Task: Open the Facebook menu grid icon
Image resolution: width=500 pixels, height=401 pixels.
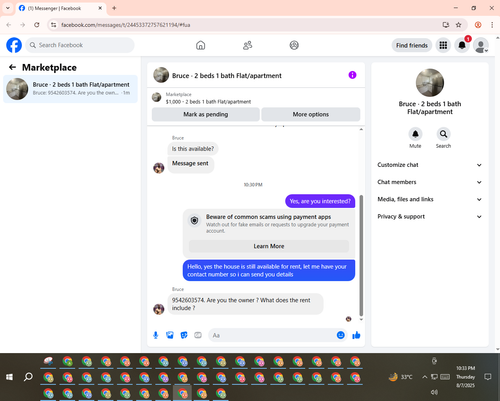Action: [x=443, y=45]
